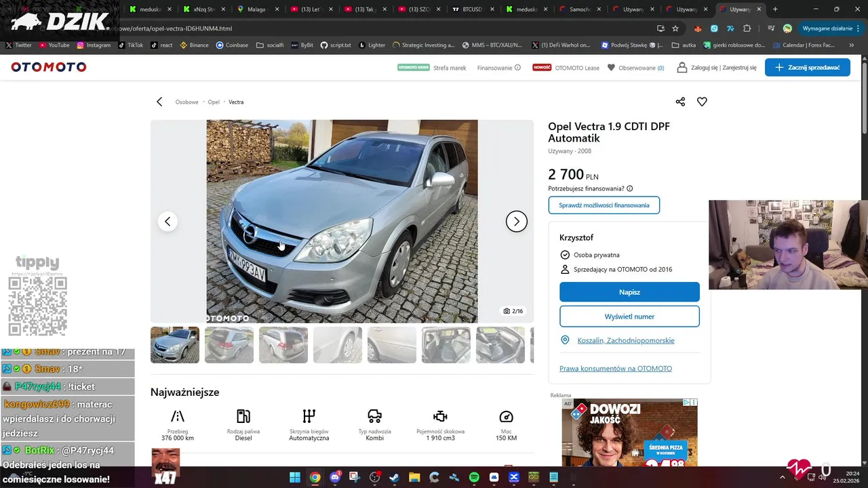Add the Opel Vectra to favorites with the heart icon
Screen dimensions: 868x488
pos(702,102)
